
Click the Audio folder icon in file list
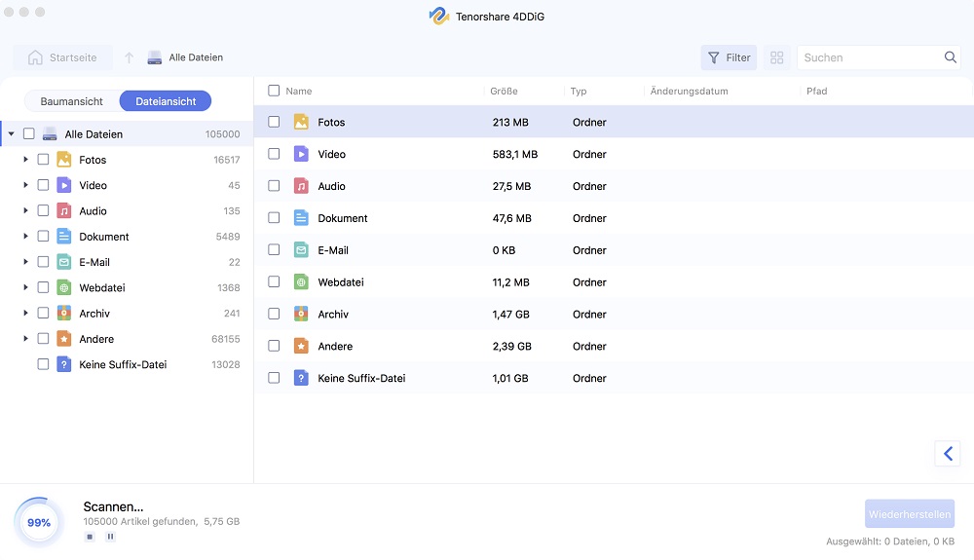[x=301, y=186]
